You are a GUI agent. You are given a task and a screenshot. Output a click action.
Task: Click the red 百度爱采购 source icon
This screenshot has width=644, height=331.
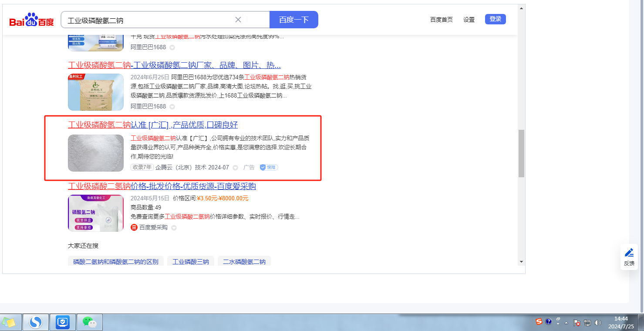134,227
